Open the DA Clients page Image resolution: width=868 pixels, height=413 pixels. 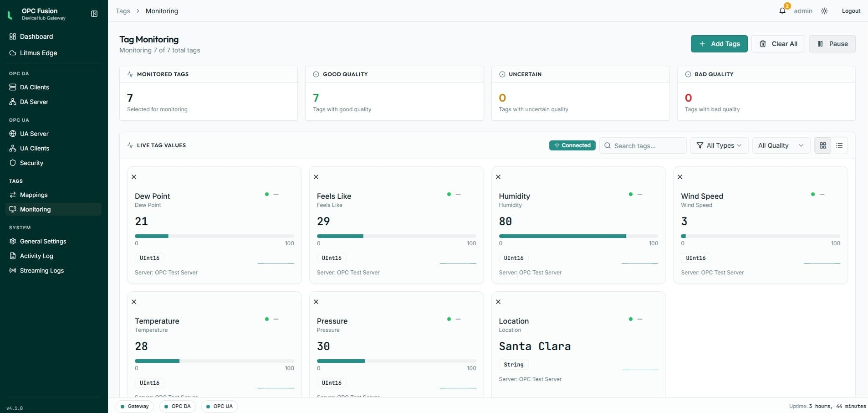point(53,87)
